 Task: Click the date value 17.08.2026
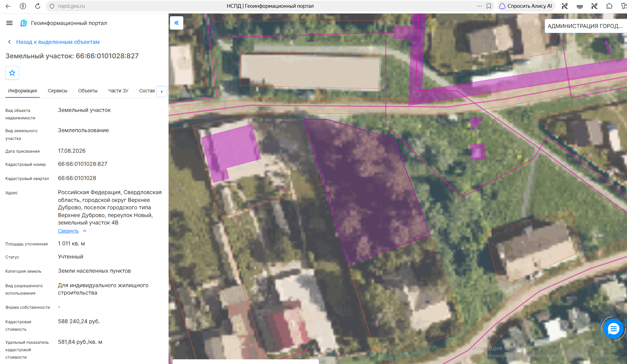click(x=72, y=151)
